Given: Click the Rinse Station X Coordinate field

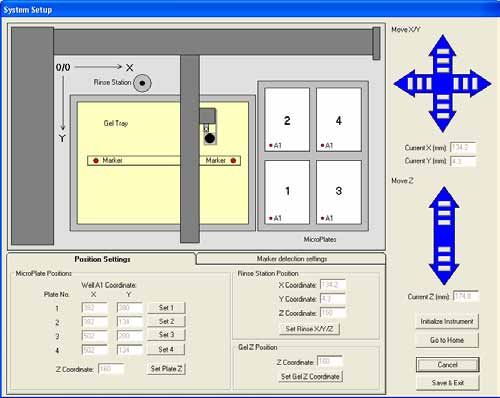Looking at the screenshot, I should (333, 285).
